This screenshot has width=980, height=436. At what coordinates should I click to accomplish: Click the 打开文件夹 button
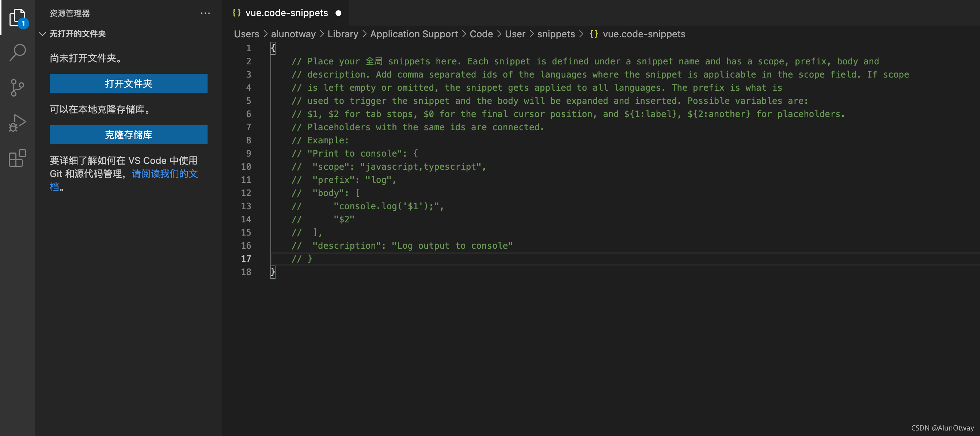(128, 83)
